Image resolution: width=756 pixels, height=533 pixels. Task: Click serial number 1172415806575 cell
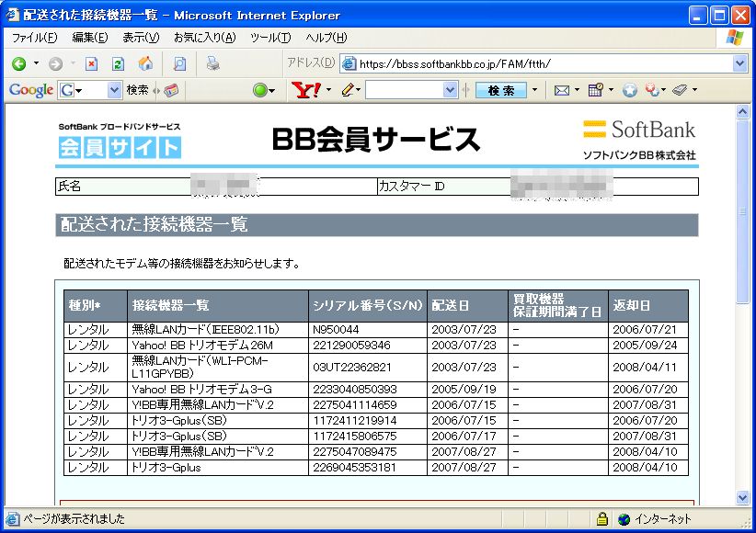point(367,437)
